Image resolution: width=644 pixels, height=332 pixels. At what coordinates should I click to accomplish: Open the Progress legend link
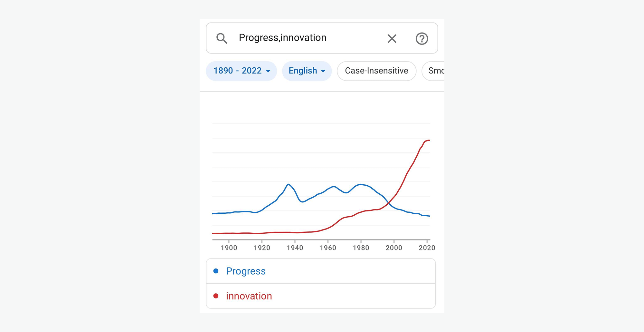click(246, 271)
